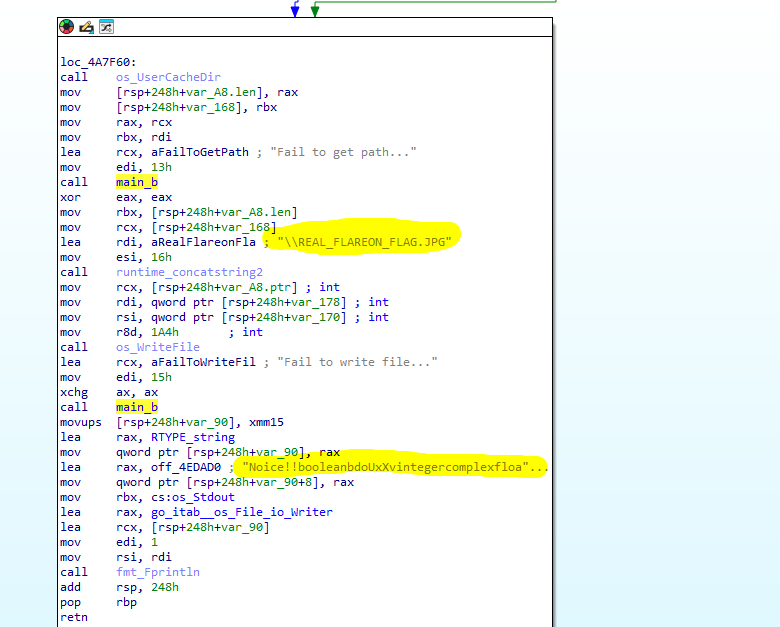Click the edit node pencil icon
Viewport: 780px width, 627px height.
point(87,27)
